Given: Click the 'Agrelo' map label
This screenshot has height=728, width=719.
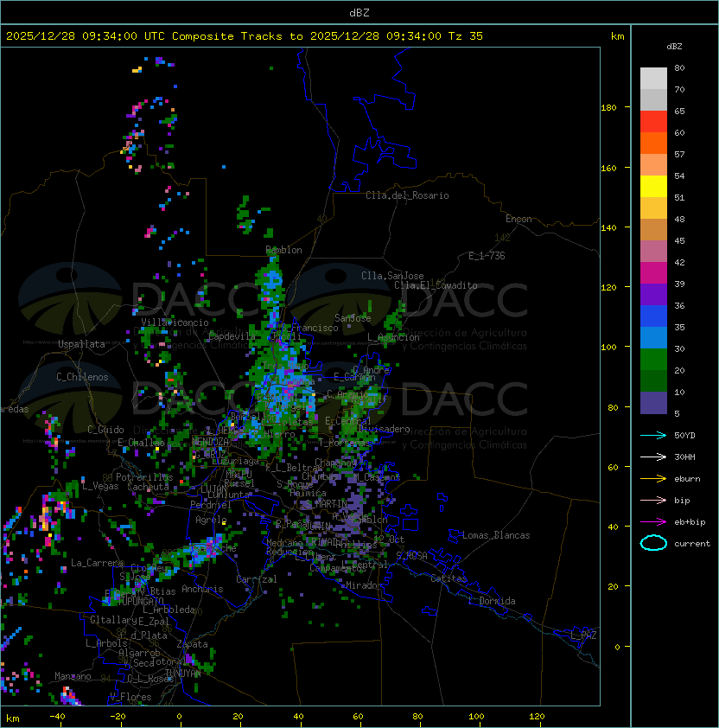Looking at the screenshot, I should [x=211, y=520].
